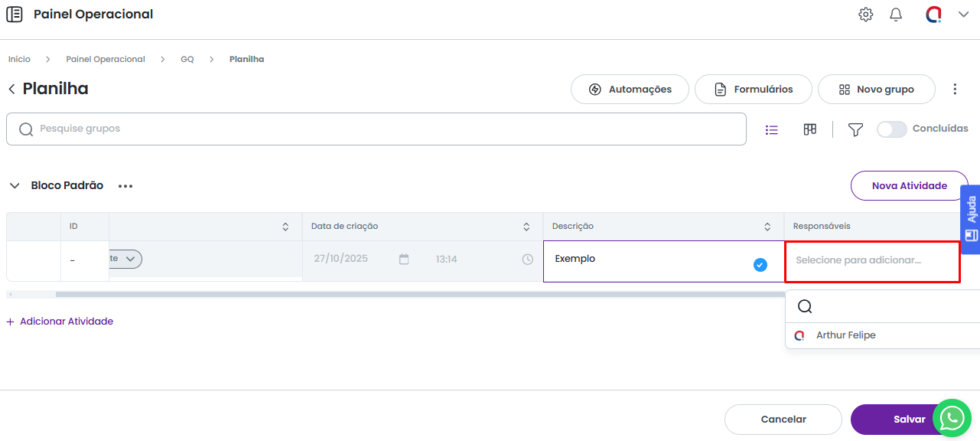Open notifications bell icon
This screenshot has height=441, width=980.
[896, 15]
